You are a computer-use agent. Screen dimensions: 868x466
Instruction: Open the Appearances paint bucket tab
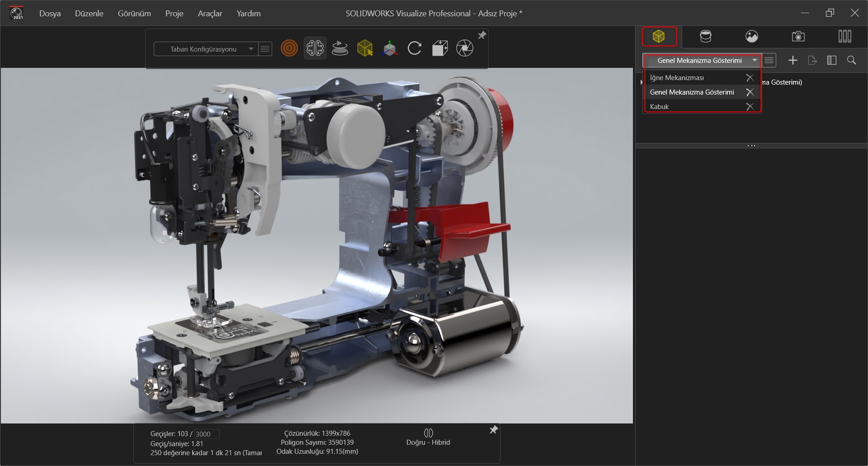coord(705,36)
